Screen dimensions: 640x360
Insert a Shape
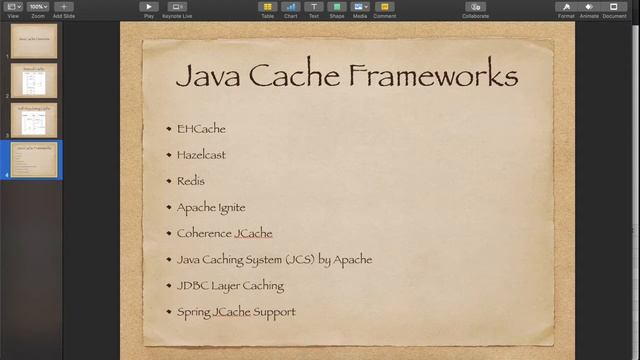[x=337, y=7]
